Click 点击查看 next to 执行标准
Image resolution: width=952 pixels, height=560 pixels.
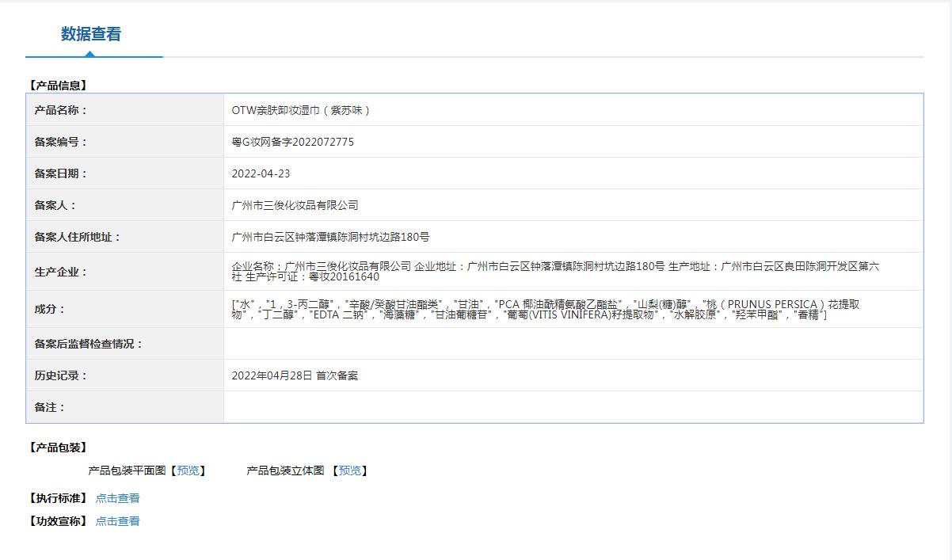click(117, 498)
